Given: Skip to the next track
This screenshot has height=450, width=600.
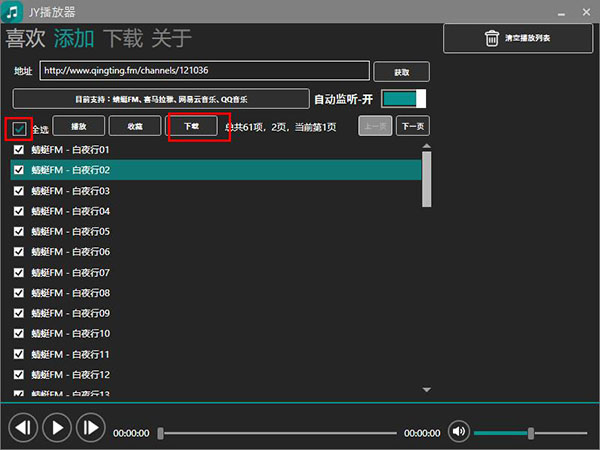Looking at the screenshot, I should click(91, 427).
